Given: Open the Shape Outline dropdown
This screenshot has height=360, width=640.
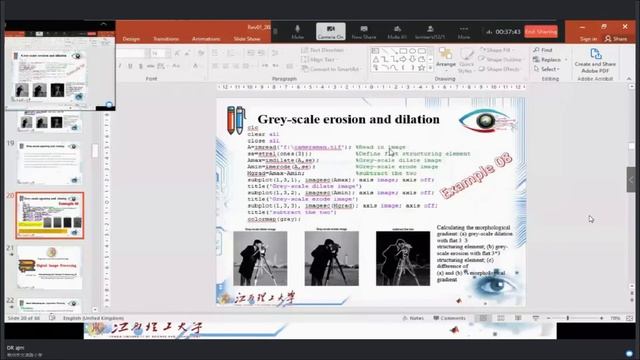Looking at the screenshot, I should [x=501, y=60].
